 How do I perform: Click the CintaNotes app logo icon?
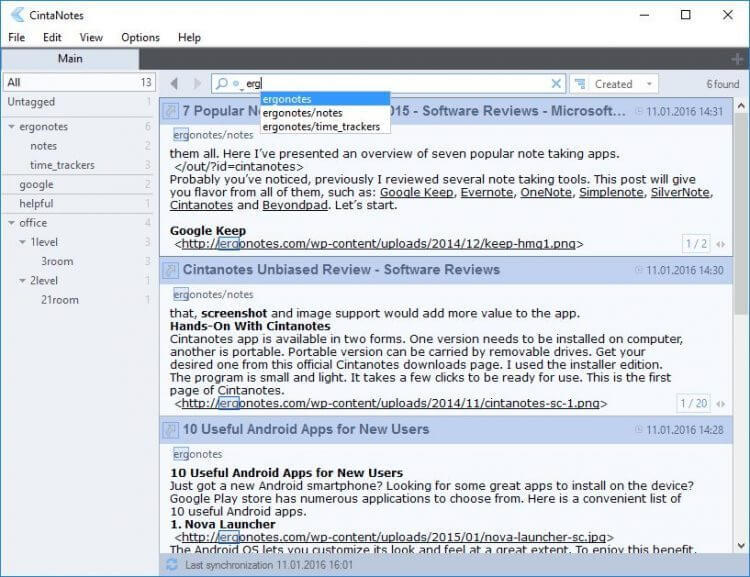click(x=17, y=15)
